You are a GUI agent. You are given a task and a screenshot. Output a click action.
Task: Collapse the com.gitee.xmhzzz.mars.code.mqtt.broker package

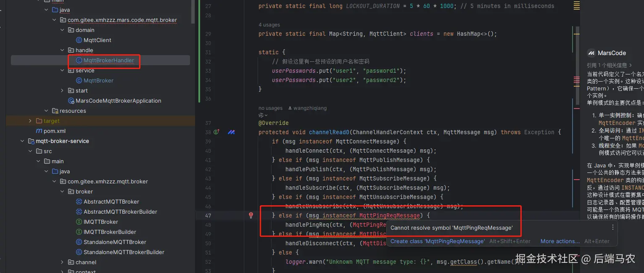pos(54,20)
